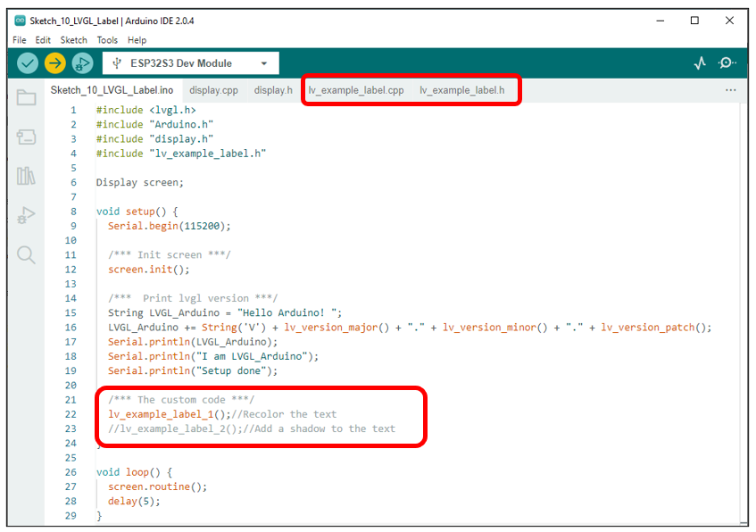Open the Tools menu

(107, 40)
